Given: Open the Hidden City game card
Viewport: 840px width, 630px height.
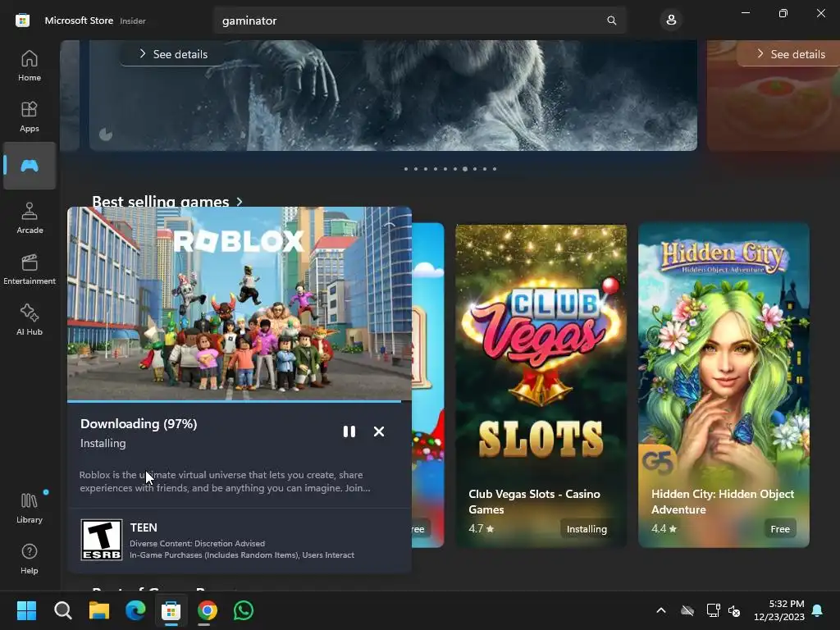Looking at the screenshot, I should pos(724,386).
